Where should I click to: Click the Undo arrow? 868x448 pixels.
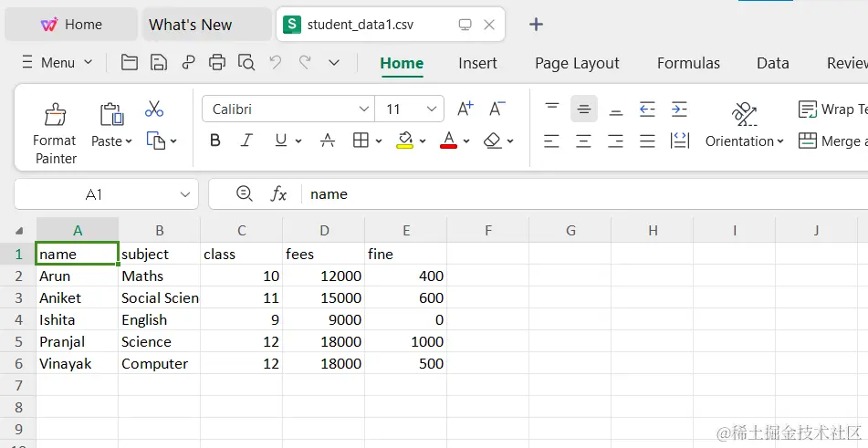[275, 62]
